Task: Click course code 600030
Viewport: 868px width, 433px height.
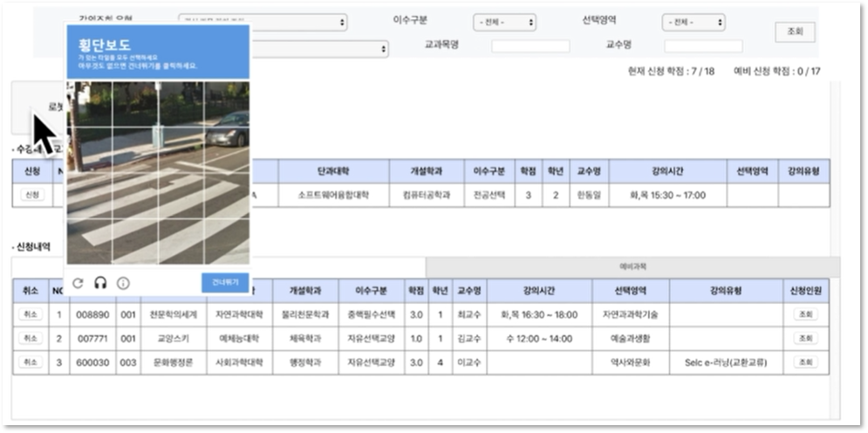Action: pos(92,362)
